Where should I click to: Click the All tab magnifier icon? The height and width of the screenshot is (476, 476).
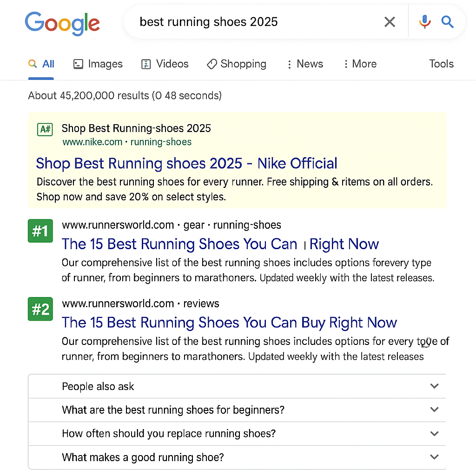33,63
